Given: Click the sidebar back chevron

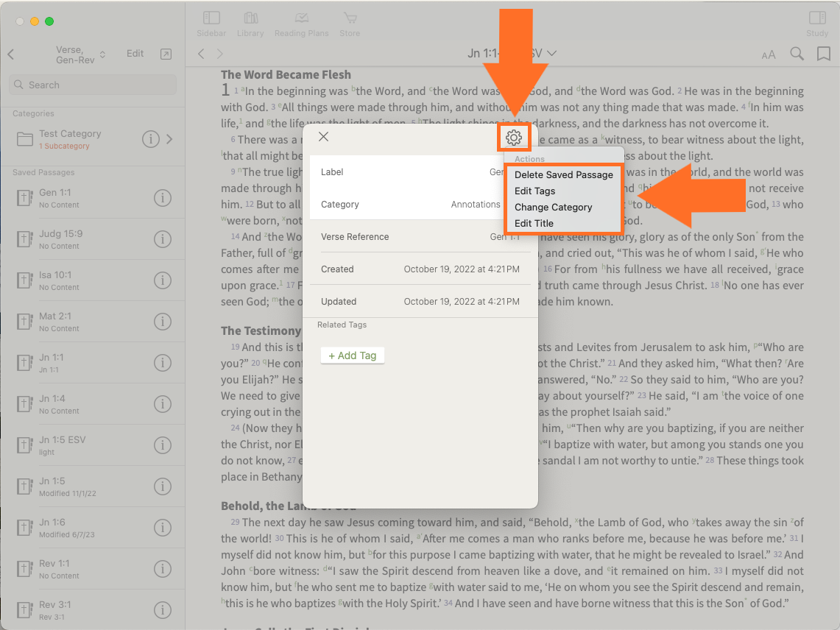Looking at the screenshot, I should click(x=11, y=54).
